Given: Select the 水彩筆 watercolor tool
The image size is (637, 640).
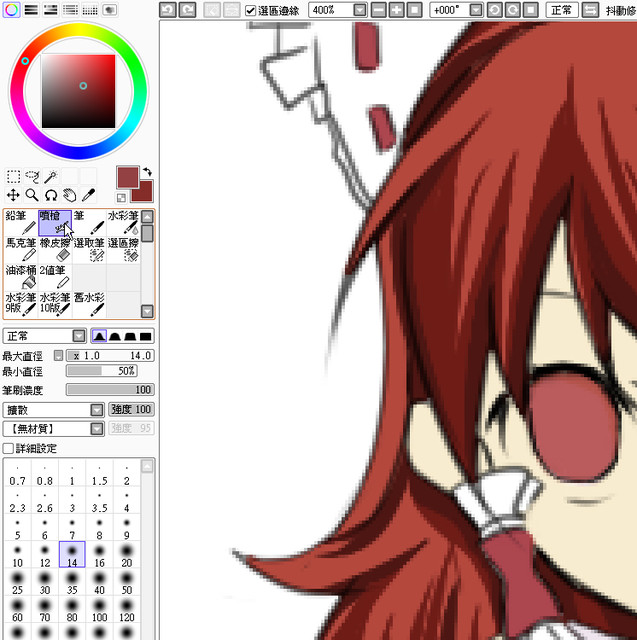Looking at the screenshot, I should point(123,223).
